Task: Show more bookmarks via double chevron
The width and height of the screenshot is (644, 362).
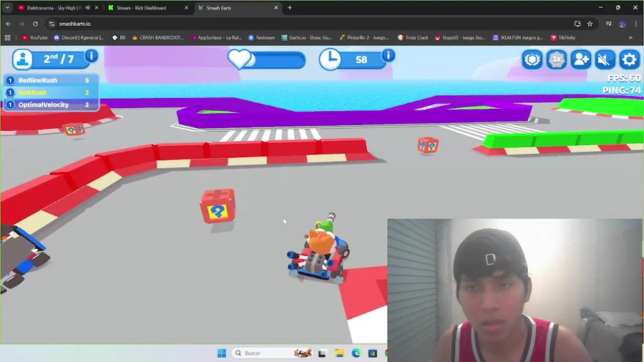Action: click(x=630, y=38)
